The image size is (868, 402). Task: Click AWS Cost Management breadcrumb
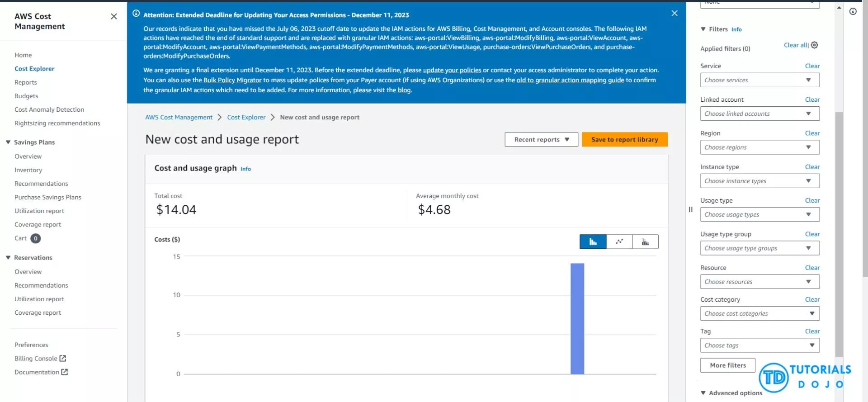[179, 117]
